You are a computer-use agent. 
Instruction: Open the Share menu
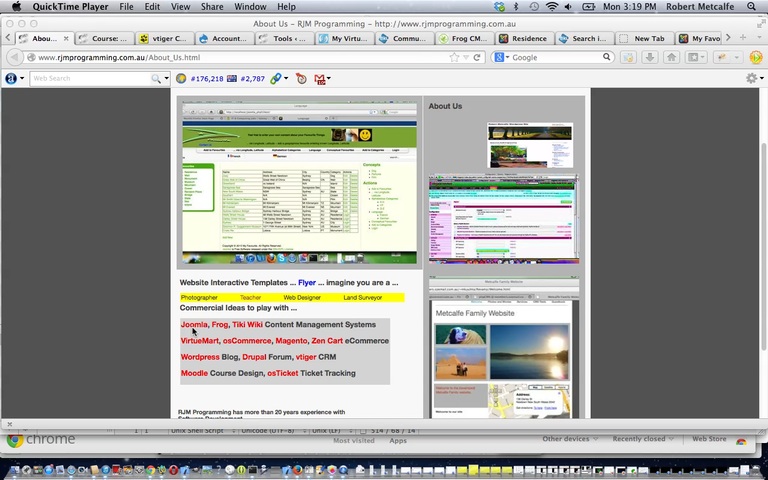click(x=212, y=6)
